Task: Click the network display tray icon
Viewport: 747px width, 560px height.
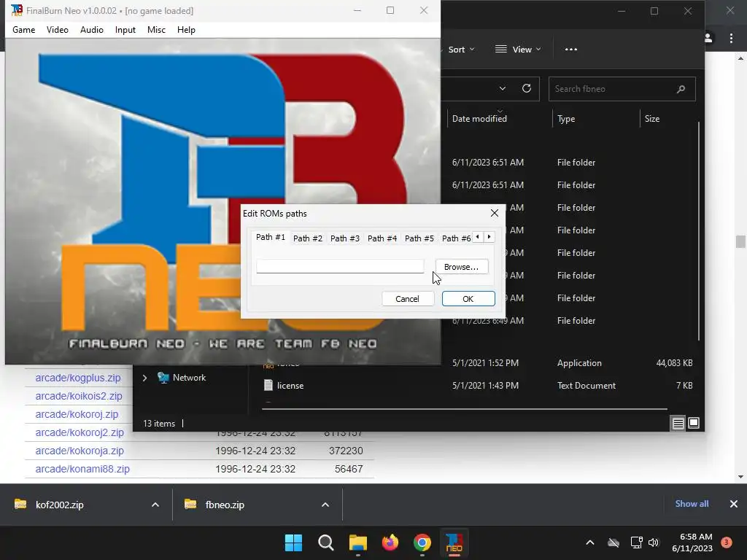Action: [x=636, y=542]
